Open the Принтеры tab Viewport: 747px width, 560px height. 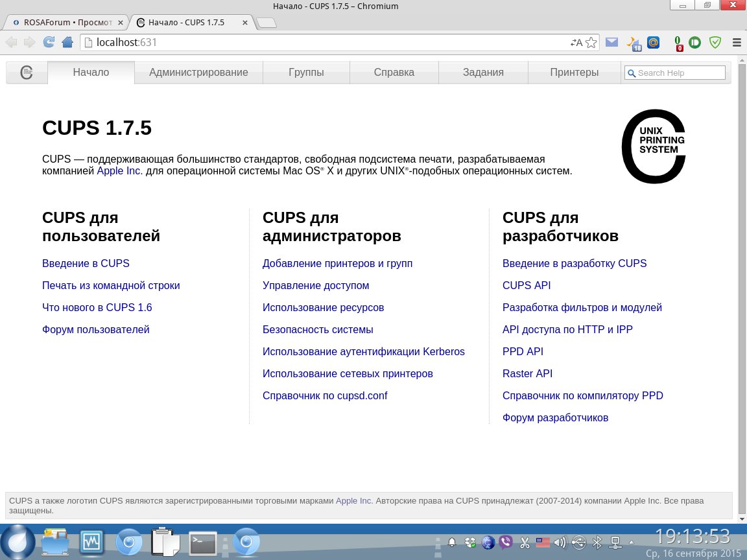click(x=574, y=73)
